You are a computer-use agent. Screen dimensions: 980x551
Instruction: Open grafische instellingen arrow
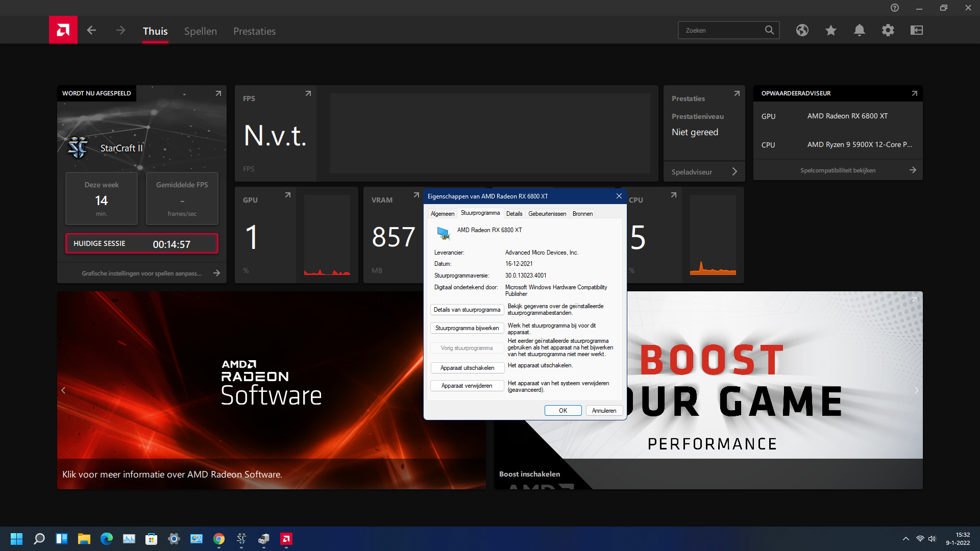click(216, 273)
